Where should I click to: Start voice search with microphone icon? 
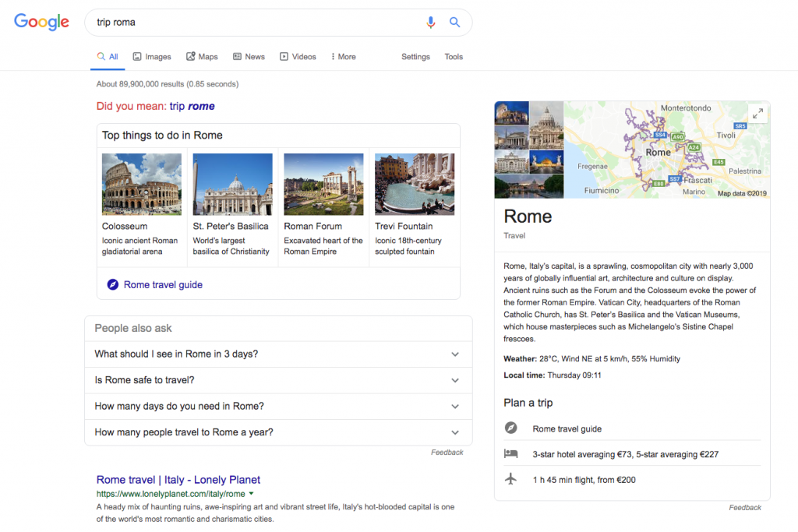430,23
